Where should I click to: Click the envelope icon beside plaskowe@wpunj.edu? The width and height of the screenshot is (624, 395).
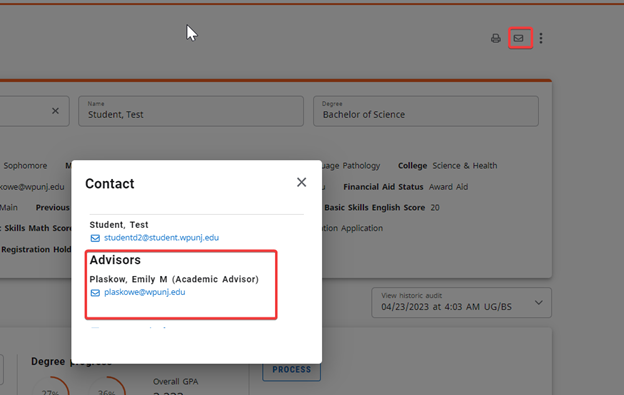(95, 293)
